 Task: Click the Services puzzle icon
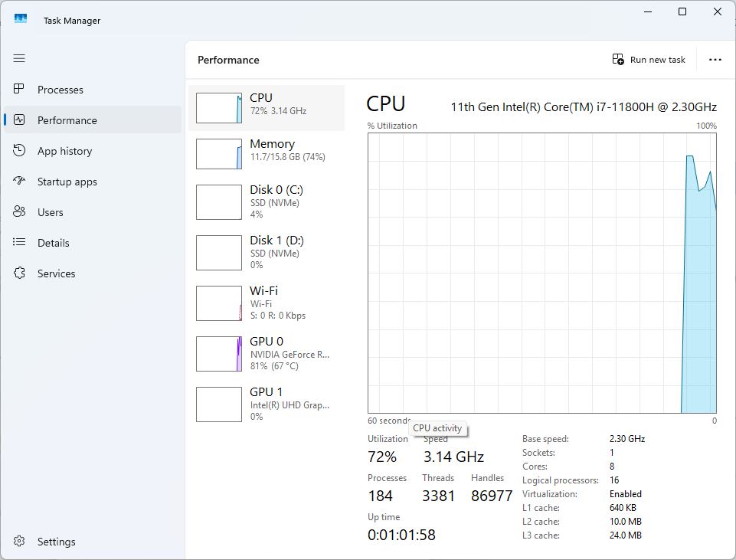pos(19,273)
